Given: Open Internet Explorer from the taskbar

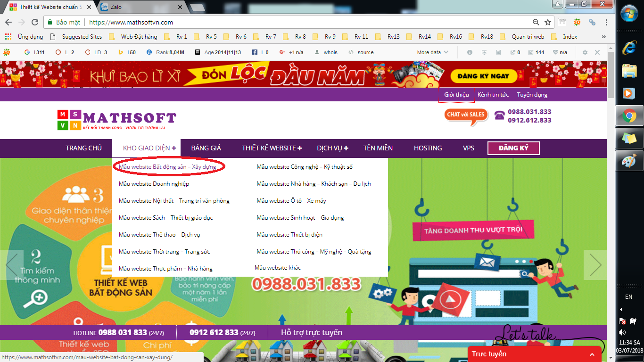Looking at the screenshot, I should coord(629,48).
